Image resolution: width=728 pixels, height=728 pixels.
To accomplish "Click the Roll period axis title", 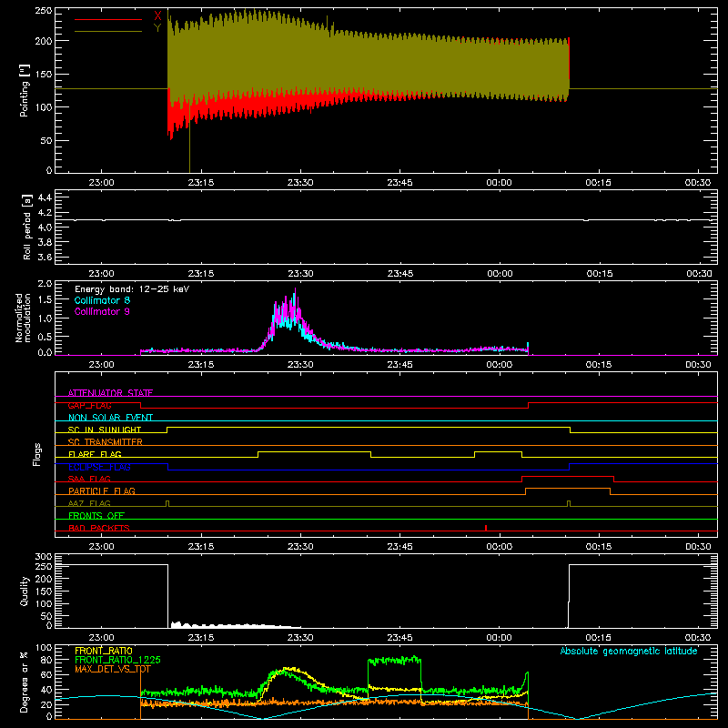I will tap(27, 227).
